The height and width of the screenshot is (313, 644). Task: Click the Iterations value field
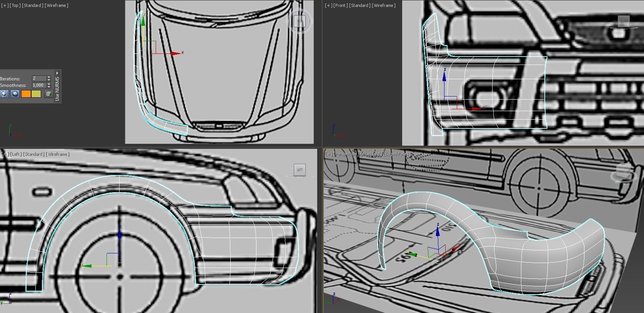pos(39,78)
